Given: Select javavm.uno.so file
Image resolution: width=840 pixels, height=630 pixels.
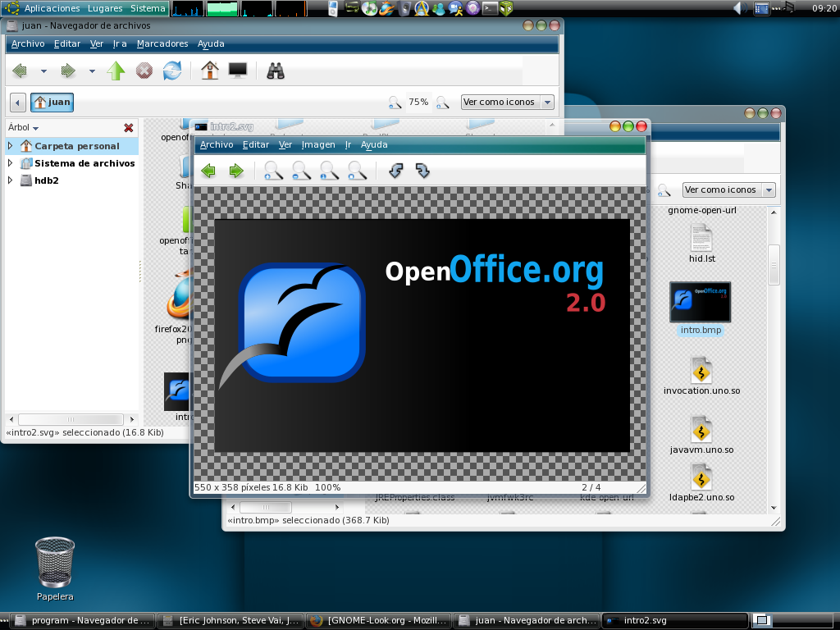Looking at the screenshot, I should [x=701, y=436].
